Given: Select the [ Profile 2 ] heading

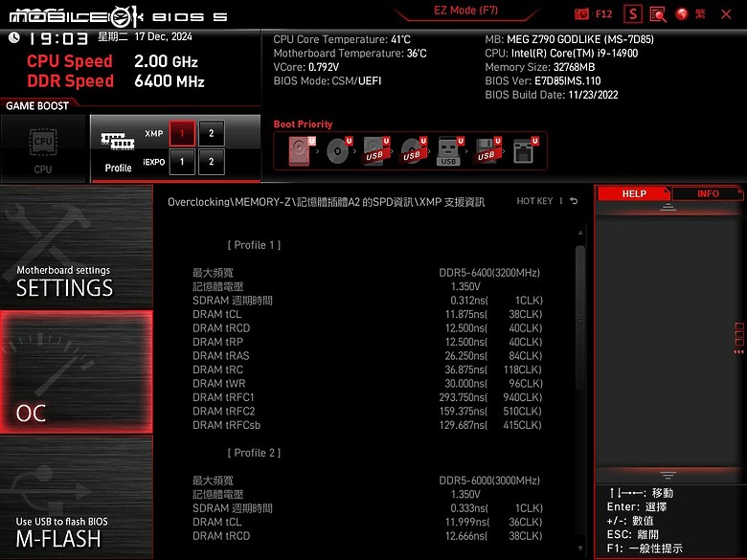Looking at the screenshot, I should pos(254,453).
